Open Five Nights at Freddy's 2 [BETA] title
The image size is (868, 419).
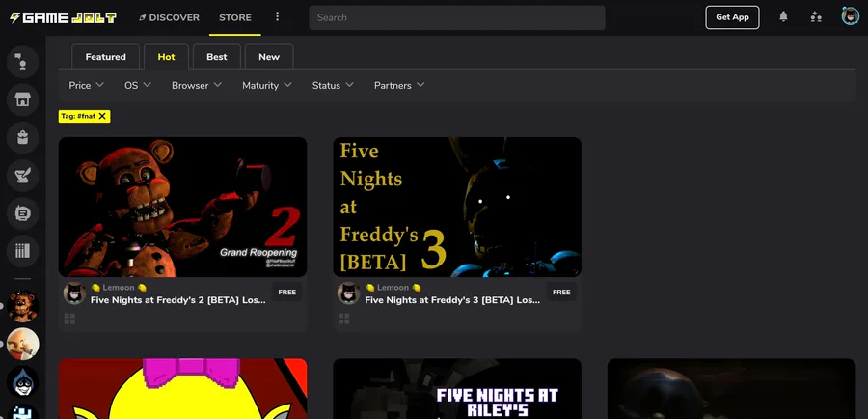(x=178, y=300)
